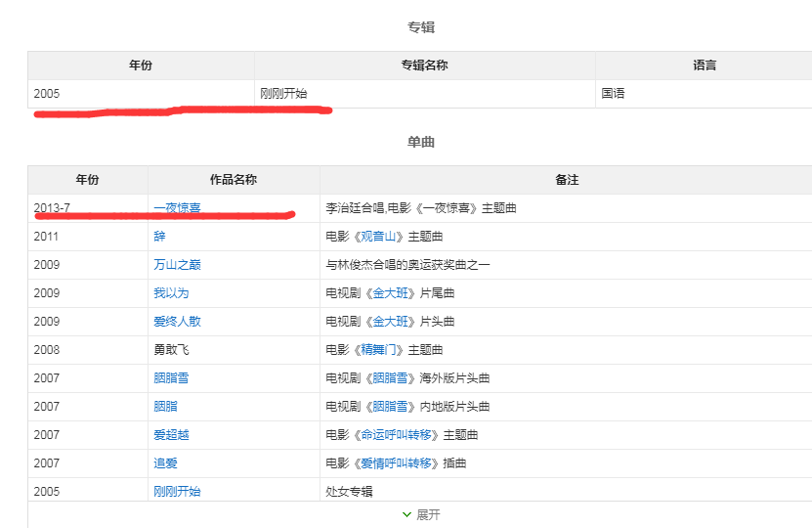Click the 专辑名称 column header
This screenshot has width=812, height=528.
(425, 66)
